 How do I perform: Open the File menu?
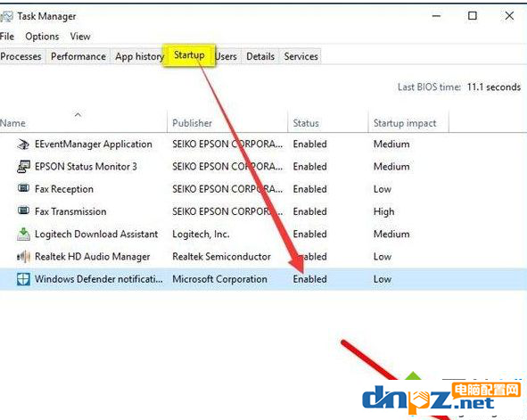(x=7, y=37)
